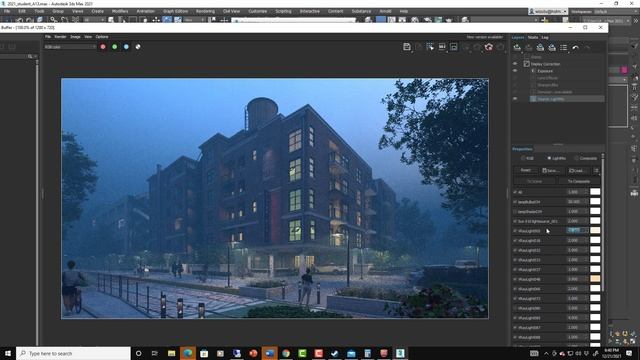Toggle the blue channel circle
The image size is (640, 360).
(x=126, y=47)
